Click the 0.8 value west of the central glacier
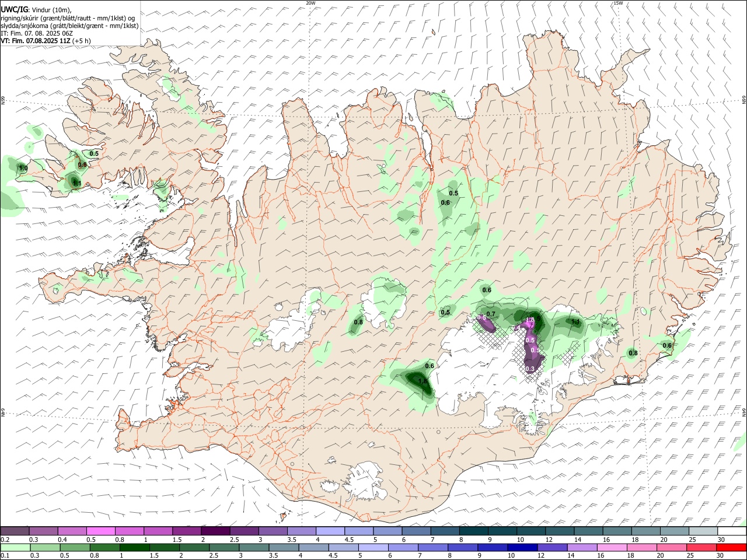Image resolution: width=747 pixels, height=560 pixels. tap(358, 322)
